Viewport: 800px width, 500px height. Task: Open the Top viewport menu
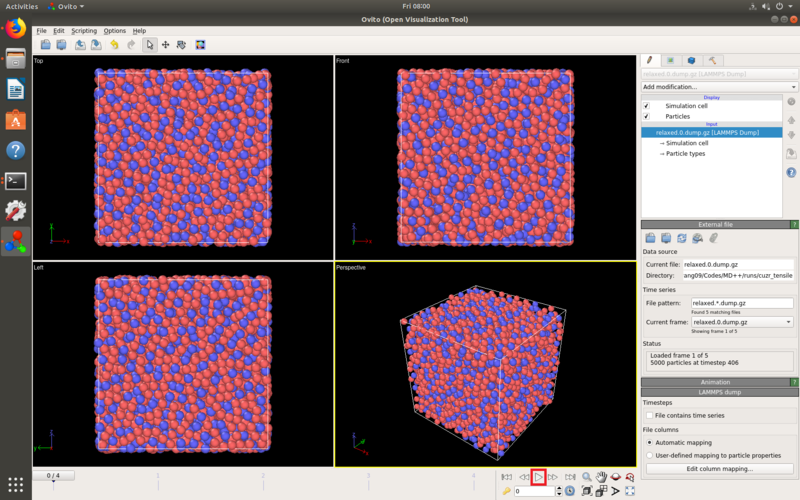pyautogui.click(x=38, y=61)
